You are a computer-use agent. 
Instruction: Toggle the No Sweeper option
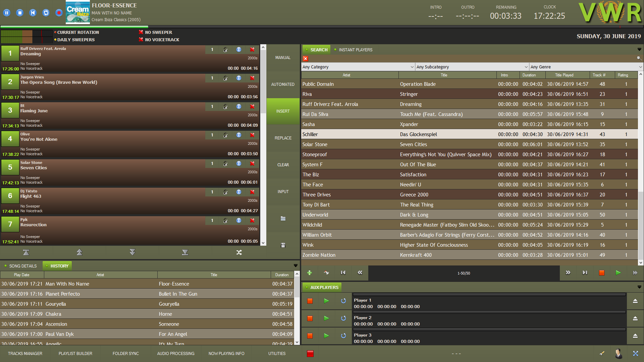[x=155, y=33]
